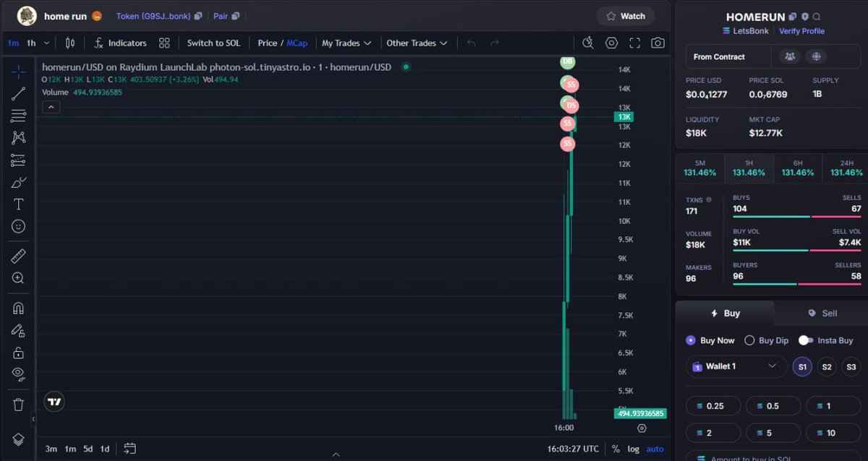Viewport: 868px width, 461px height.
Task: Expand the My Trades dropdown
Action: pyautogui.click(x=346, y=43)
